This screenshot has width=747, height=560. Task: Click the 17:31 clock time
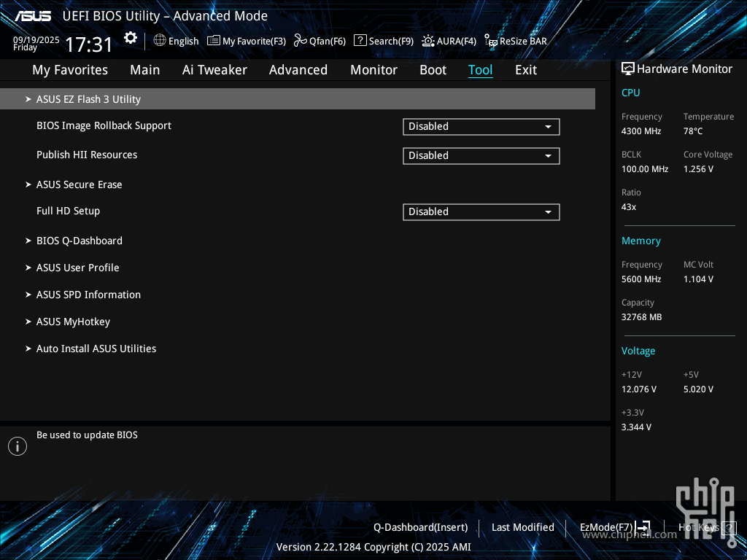88,44
